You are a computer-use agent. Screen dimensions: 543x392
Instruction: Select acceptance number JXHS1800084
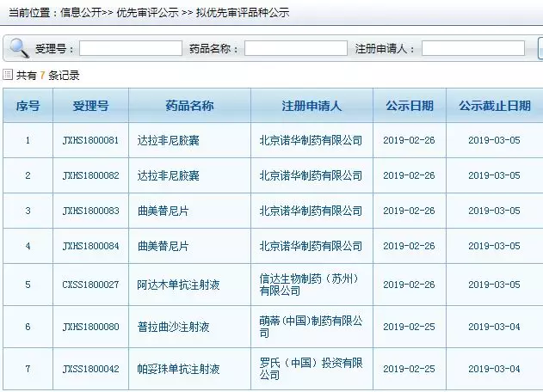90,246
